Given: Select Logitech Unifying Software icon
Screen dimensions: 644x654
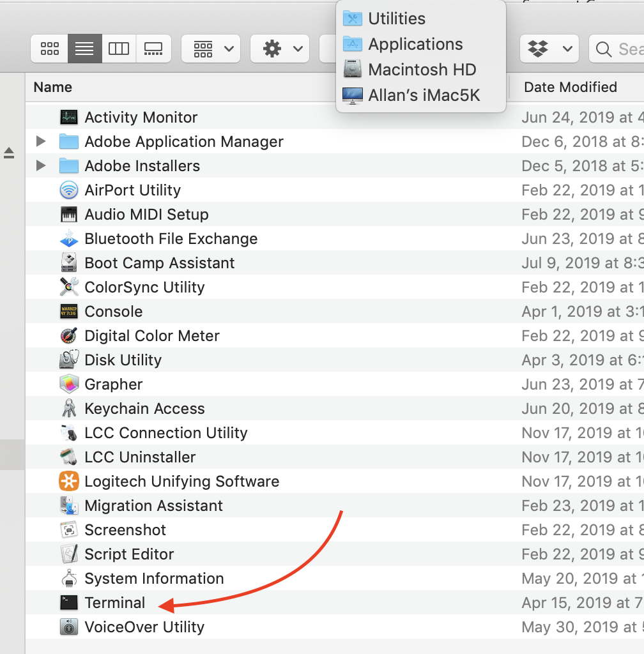Looking at the screenshot, I should pos(69,481).
